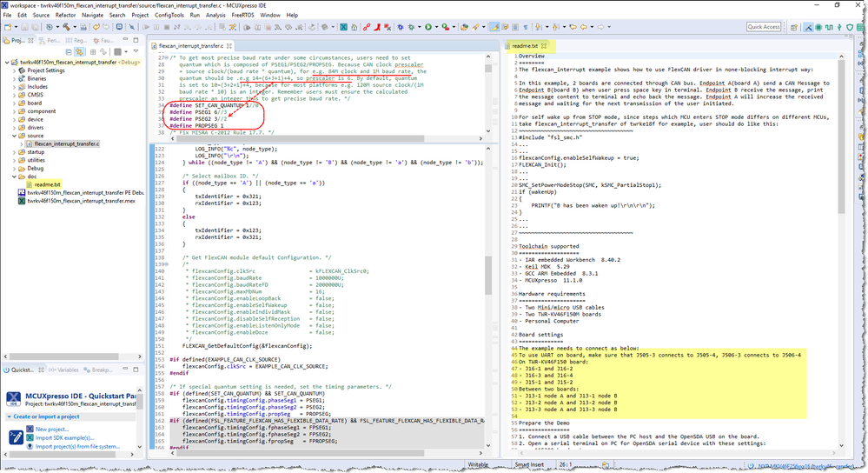
Task: Collapse Create or import a project section
Action: pos(9,416)
